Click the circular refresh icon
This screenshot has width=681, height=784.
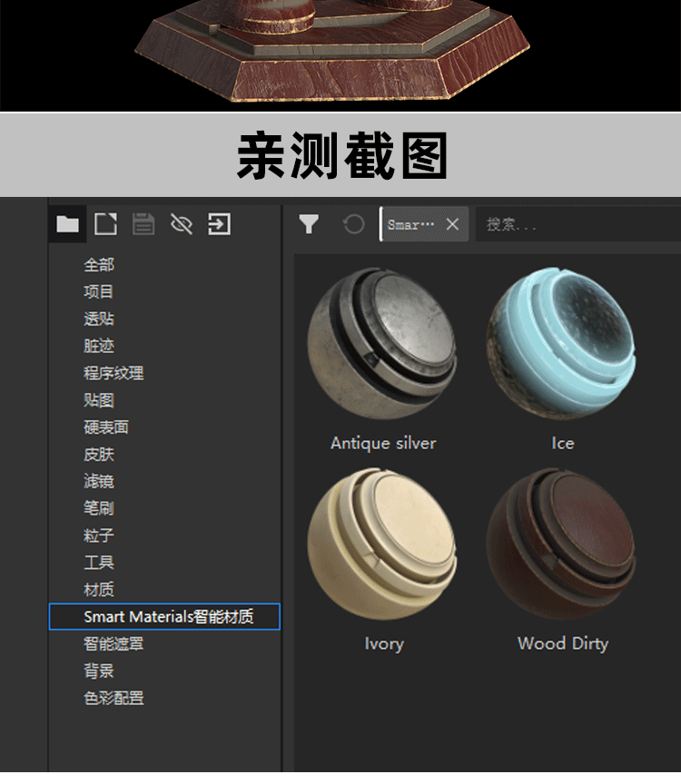coord(354,224)
